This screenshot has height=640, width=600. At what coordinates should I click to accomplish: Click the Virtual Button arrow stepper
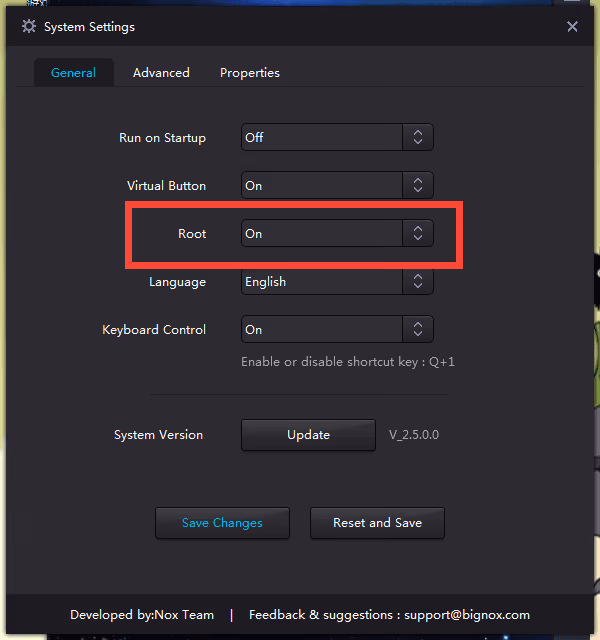pos(418,185)
